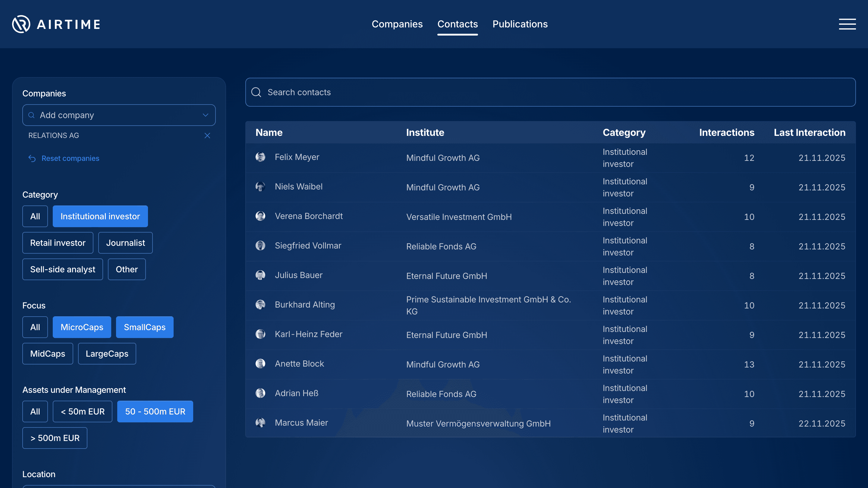Switch to the Companies tab
This screenshot has height=488, width=868.
(397, 24)
